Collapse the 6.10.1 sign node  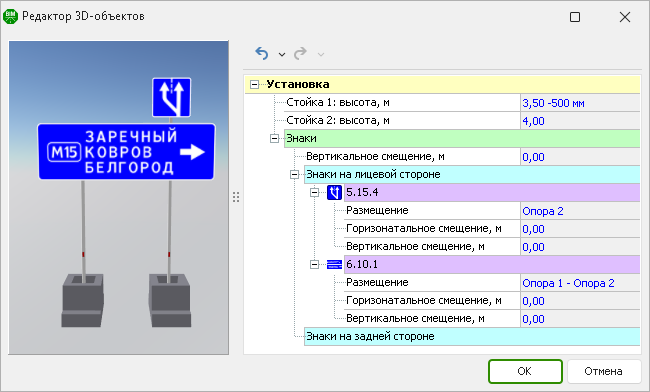tap(315, 264)
